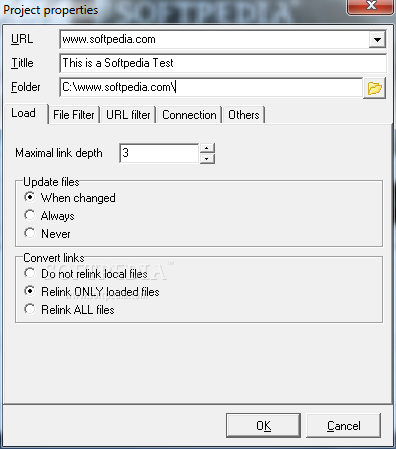Confirm with the OK button
Screen dimensions: 396x449
click(x=263, y=426)
